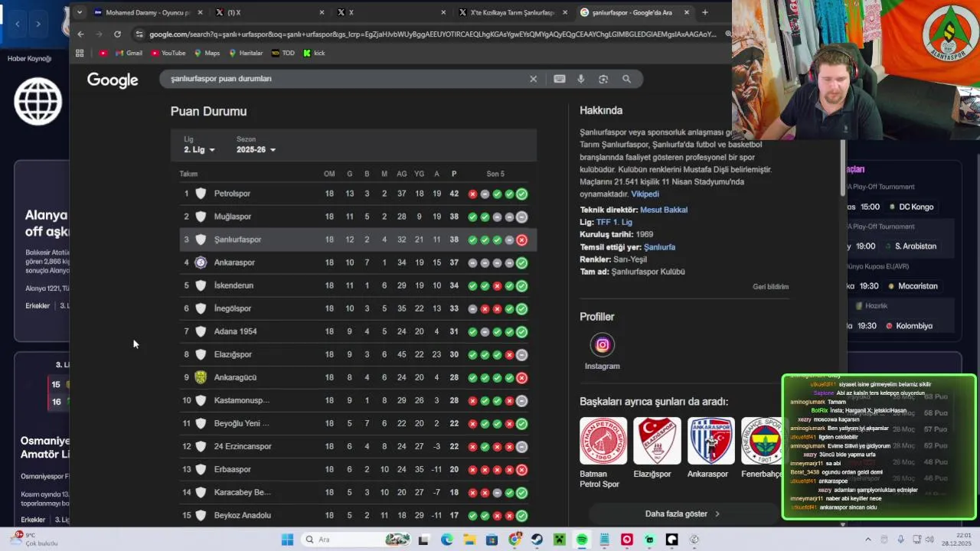Open the tab search dropdown arrow
The height and width of the screenshot is (551, 980).
click(80, 12)
